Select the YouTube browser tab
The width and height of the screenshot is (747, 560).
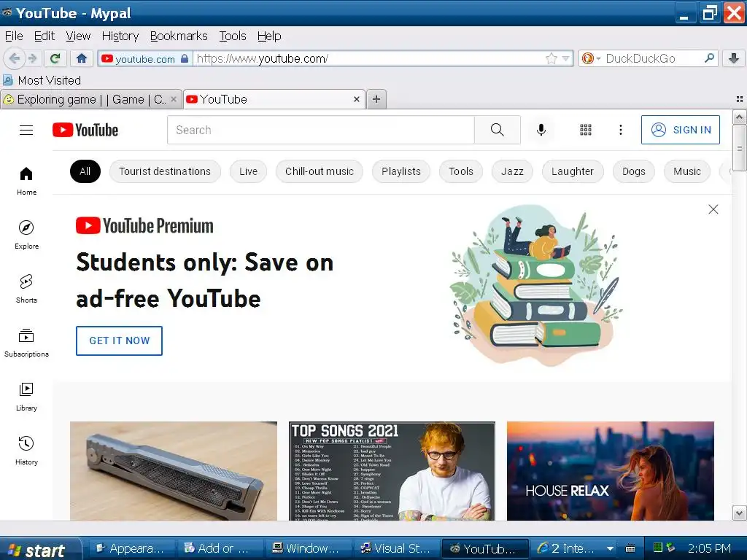click(x=274, y=99)
